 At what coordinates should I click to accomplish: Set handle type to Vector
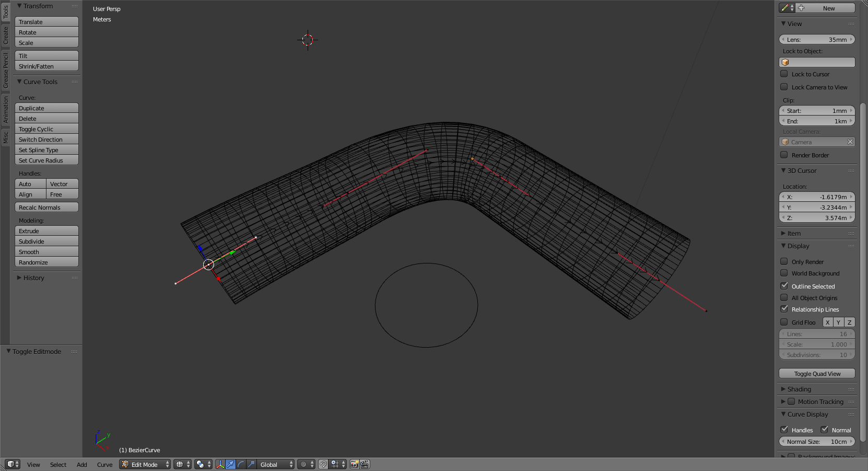62,183
